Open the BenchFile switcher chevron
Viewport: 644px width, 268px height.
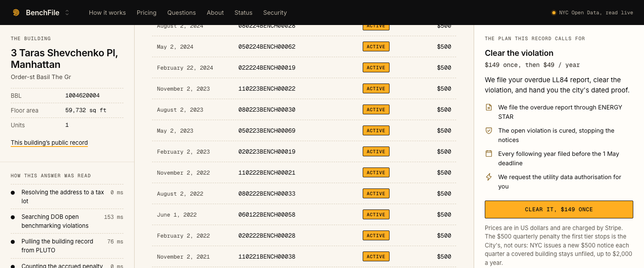pos(67,13)
